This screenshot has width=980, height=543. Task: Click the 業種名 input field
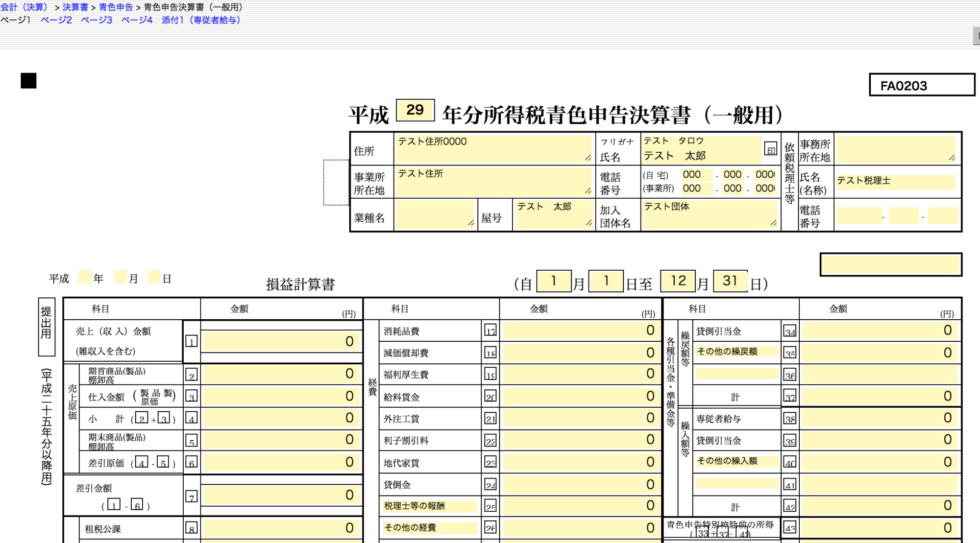coord(435,214)
